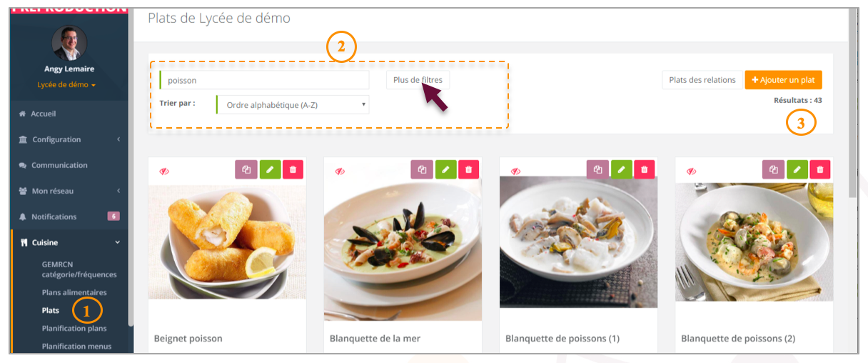Toggle visibility eye on Blanquette de poissons (2)
Viewport: 868px width, 363px height.
(691, 171)
